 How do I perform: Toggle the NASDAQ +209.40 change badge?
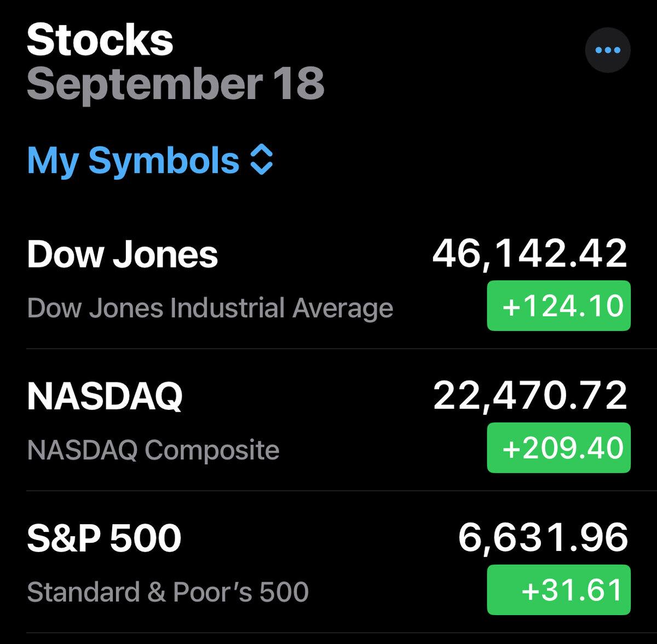pyautogui.click(x=558, y=448)
